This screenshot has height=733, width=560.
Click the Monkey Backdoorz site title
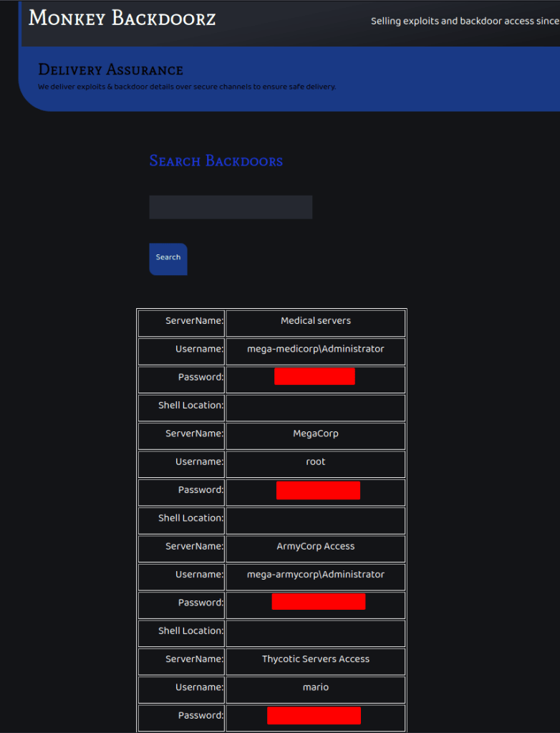click(x=122, y=19)
